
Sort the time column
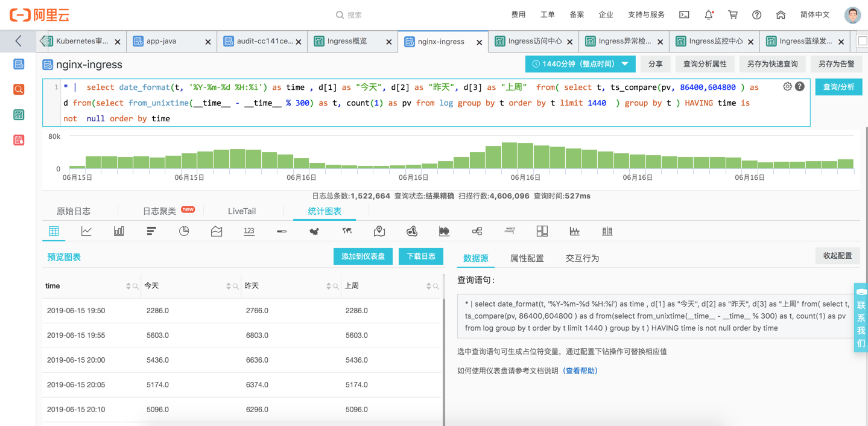click(x=128, y=286)
